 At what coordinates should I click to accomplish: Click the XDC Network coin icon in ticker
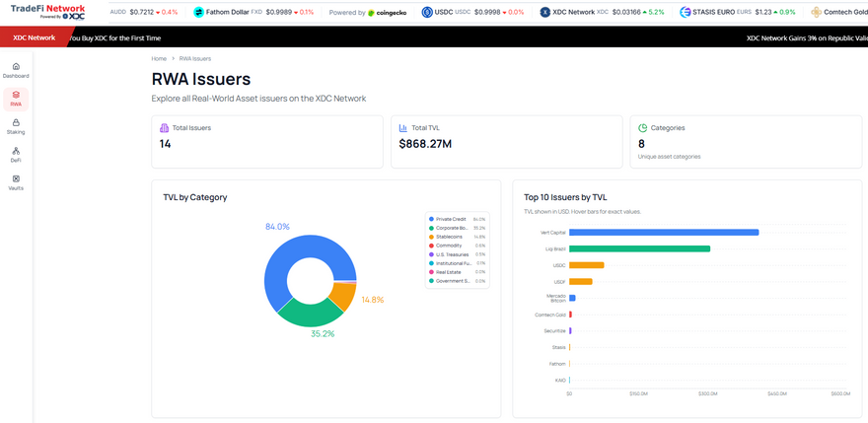click(x=545, y=12)
